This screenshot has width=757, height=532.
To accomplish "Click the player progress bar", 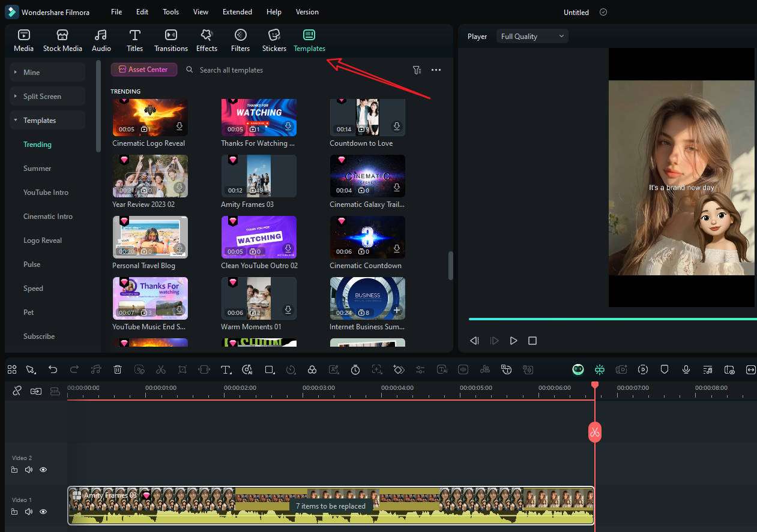I will 612,319.
